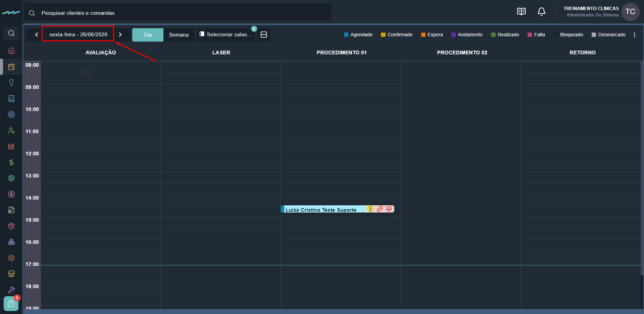Viewport: 644px width, 314px height.
Task: Click the RETORNO room column header
Action: [x=583, y=53]
